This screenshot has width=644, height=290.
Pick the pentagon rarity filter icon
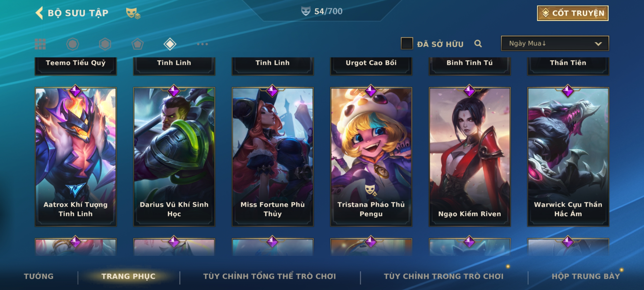click(x=137, y=44)
